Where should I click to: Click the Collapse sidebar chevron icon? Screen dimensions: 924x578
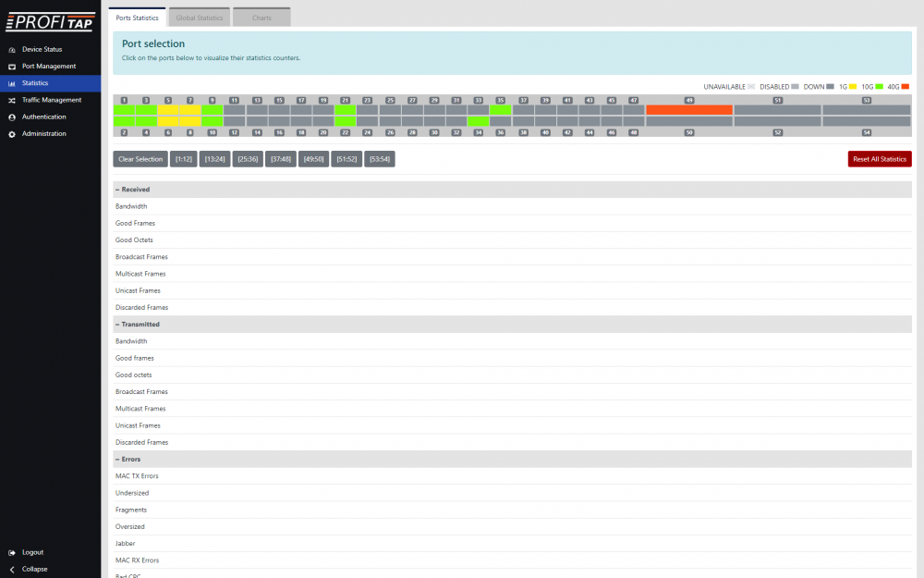coord(11,569)
